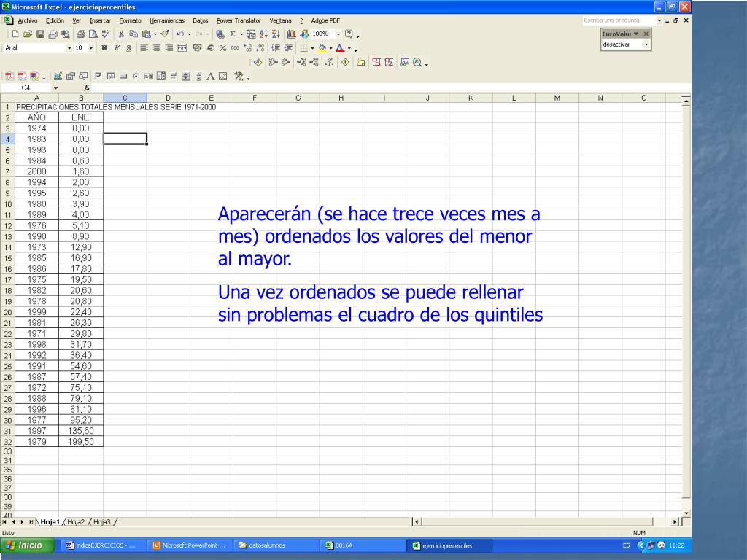
Task: Toggle center text alignment
Action: pos(156,47)
